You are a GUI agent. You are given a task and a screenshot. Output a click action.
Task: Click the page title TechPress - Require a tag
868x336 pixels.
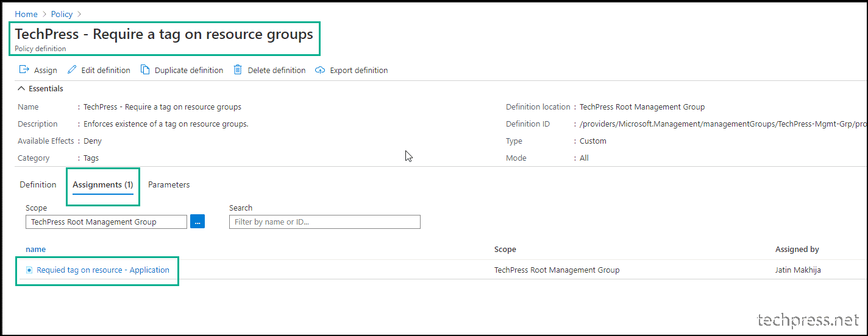(x=164, y=33)
